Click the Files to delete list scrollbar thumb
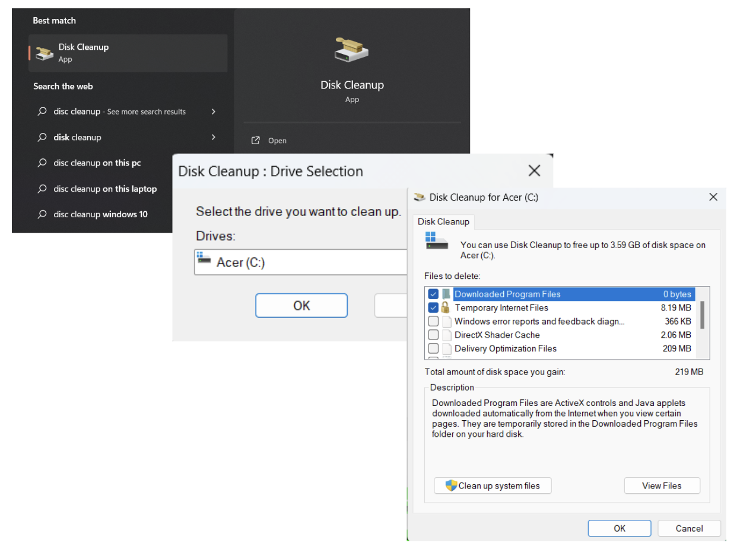The image size is (756, 546). [703, 315]
